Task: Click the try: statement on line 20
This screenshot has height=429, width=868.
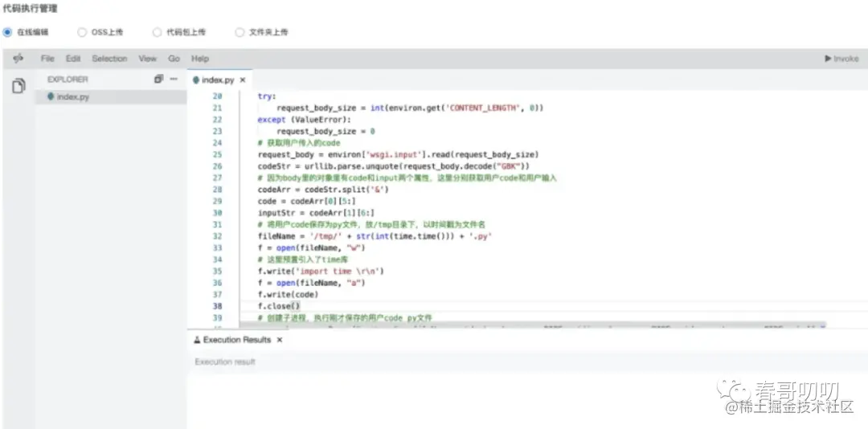Action: click(267, 96)
